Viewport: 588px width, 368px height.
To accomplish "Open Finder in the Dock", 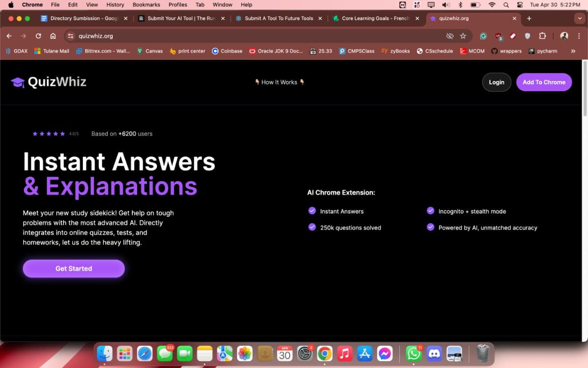I will [x=104, y=353].
